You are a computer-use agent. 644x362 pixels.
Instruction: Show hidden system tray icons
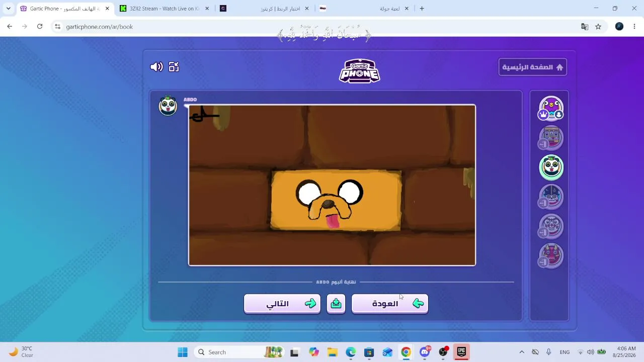522,352
